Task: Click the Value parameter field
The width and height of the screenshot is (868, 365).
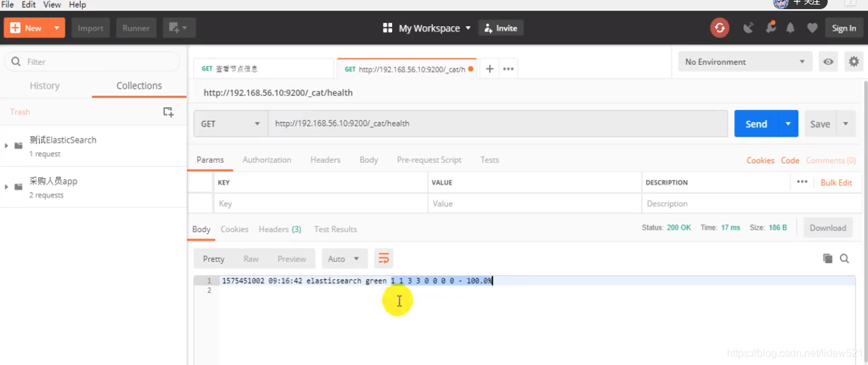Action: coord(534,204)
